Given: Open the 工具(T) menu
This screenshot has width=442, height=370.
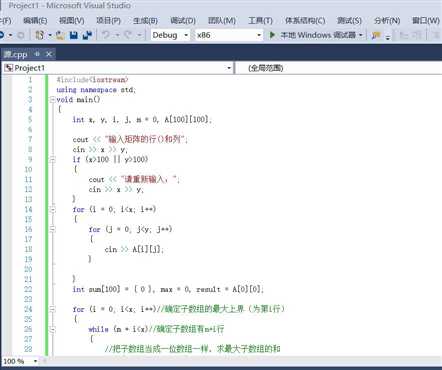Looking at the screenshot, I should point(260,21).
